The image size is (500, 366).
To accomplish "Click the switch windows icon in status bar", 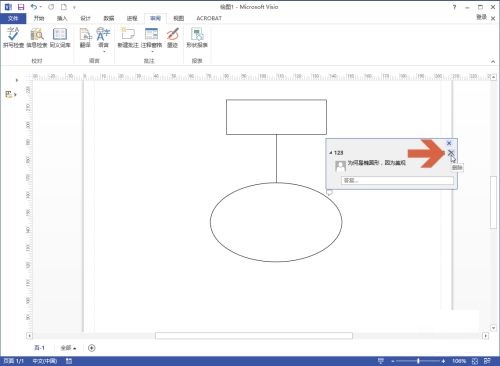I will pos(487,361).
